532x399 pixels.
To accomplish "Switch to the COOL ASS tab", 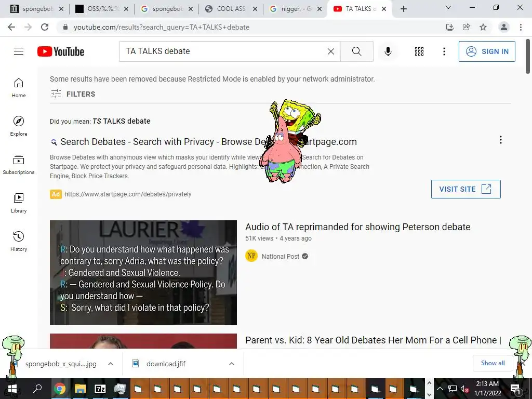I will tap(231, 9).
